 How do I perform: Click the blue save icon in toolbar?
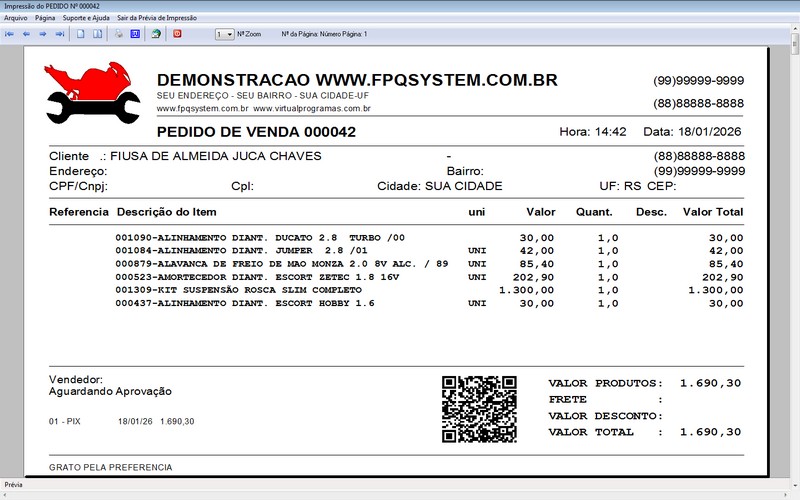click(x=135, y=34)
